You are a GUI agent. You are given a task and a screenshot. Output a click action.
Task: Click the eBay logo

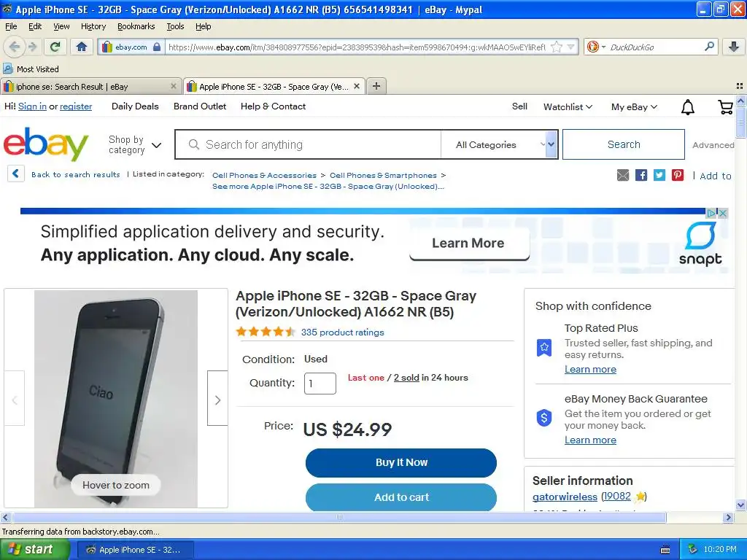tap(46, 144)
